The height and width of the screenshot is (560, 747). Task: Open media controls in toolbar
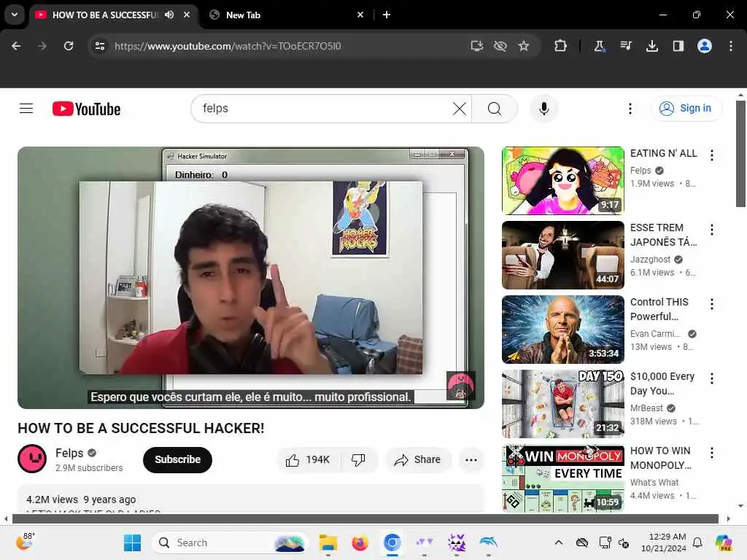click(x=626, y=46)
